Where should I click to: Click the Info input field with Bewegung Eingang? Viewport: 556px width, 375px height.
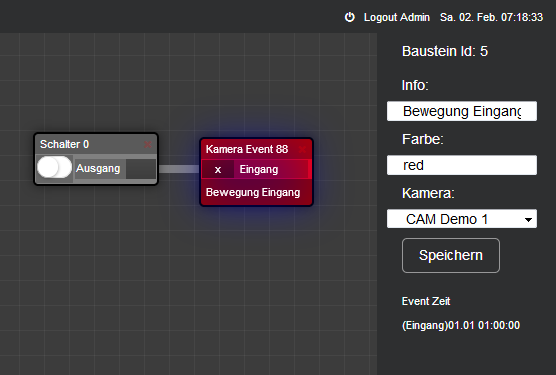click(x=462, y=111)
